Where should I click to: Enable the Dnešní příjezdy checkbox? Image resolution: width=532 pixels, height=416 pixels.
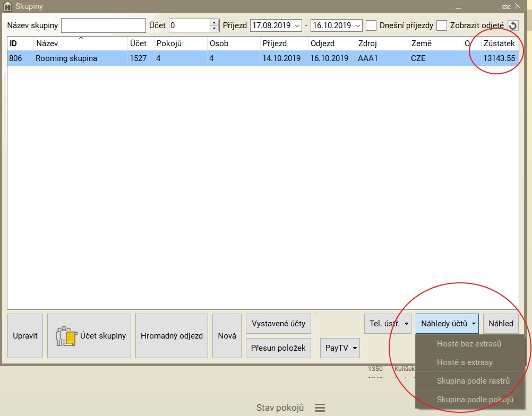click(372, 25)
